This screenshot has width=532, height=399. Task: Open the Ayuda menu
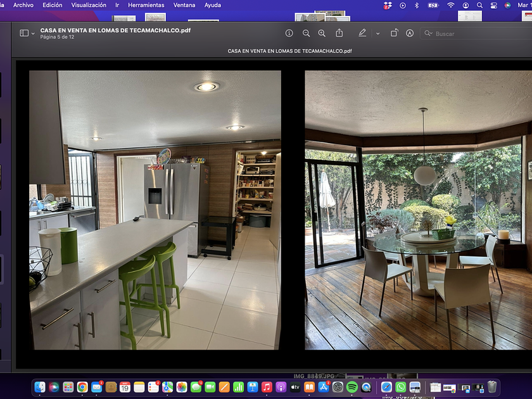213,5
